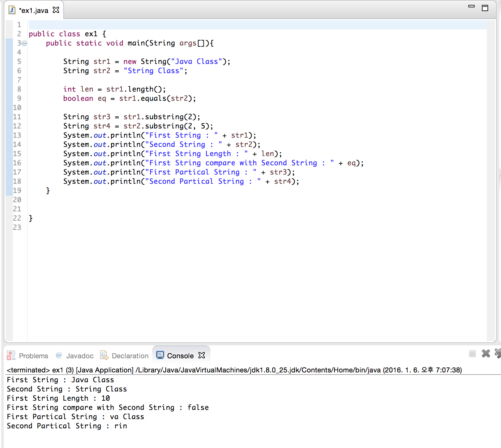501x448 pixels.
Task: Click the terminated ex1 launch description
Action: coord(234,370)
